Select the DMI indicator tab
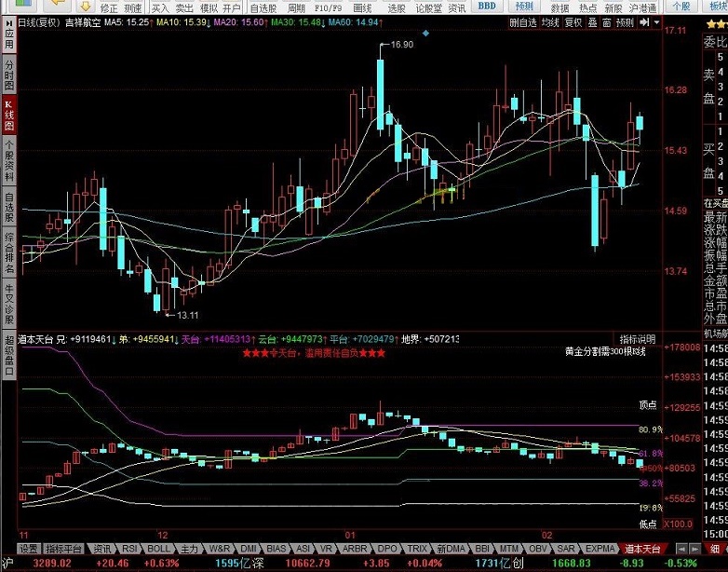This screenshot has height=572, width=728. coord(249,549)
